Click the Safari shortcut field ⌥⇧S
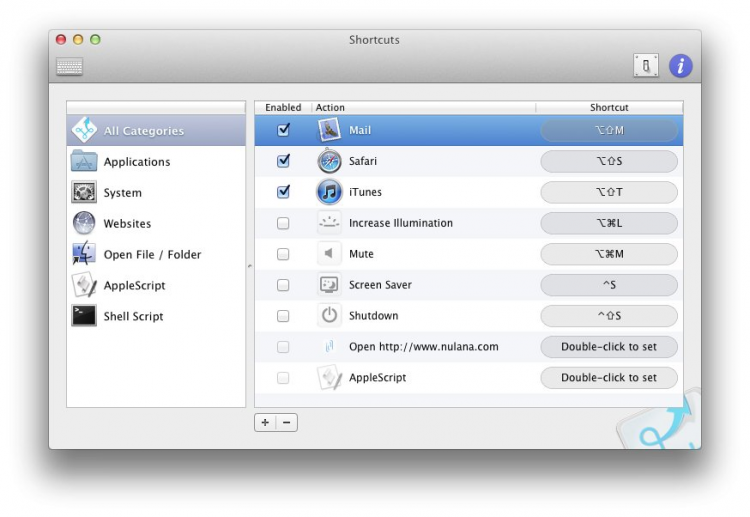The image size is (750, 517). [x=609, y=161]
